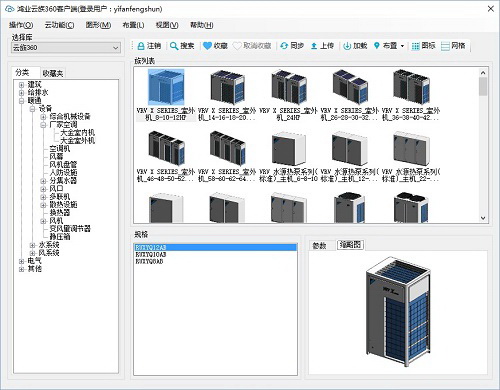Select 大金室外机 in the tree
The image size is (500, 390).
[77, 141]
